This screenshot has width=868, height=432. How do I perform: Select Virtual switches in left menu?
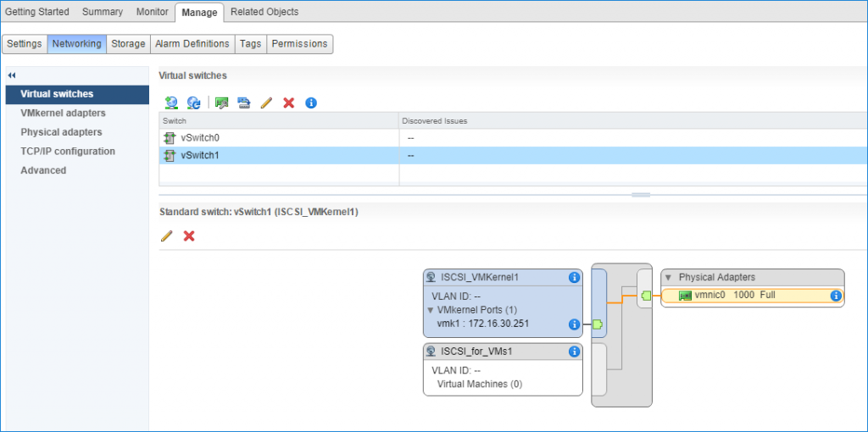click(x=77, y=94)
